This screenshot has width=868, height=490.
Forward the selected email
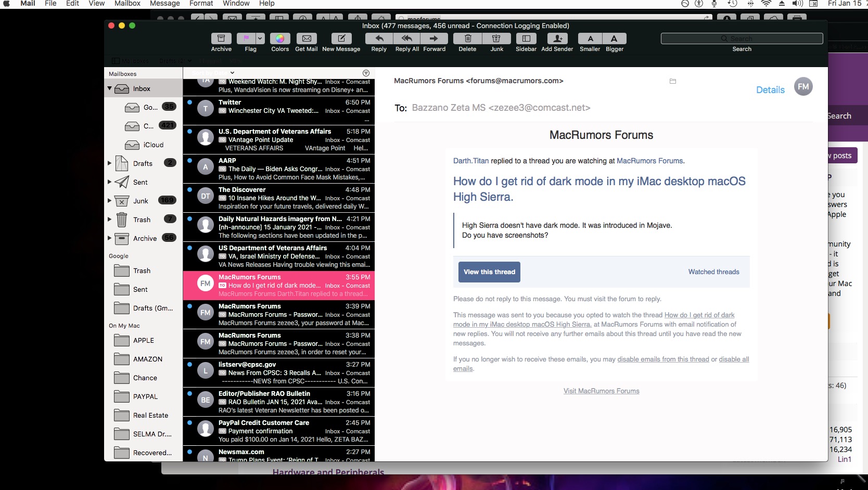pyautogui.click(x=434, y=38)
